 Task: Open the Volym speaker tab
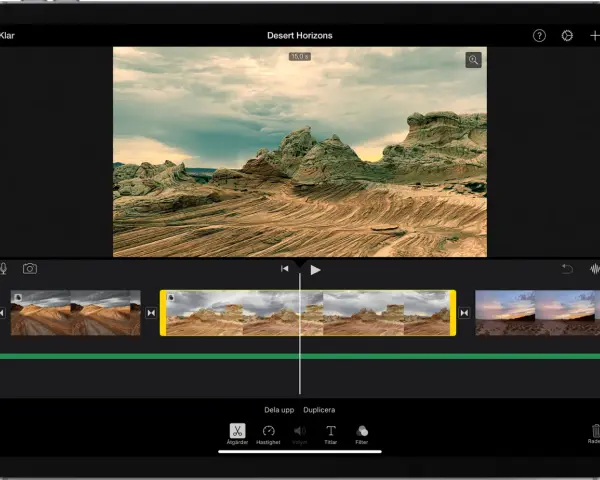tap(300, 435)
